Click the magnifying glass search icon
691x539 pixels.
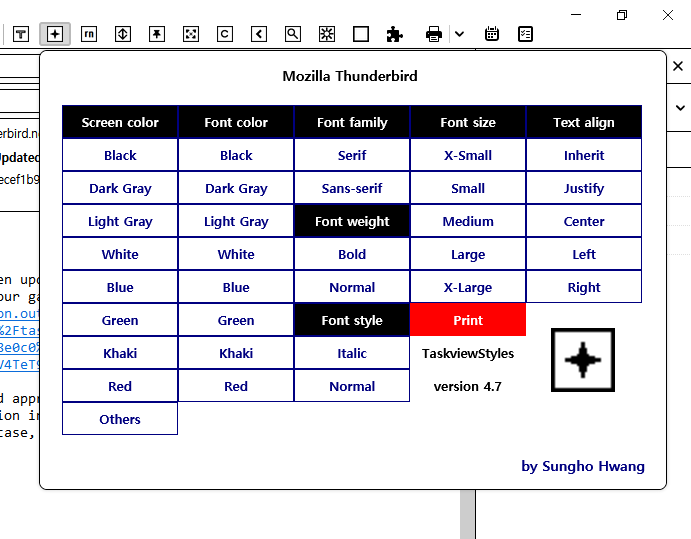293,34
